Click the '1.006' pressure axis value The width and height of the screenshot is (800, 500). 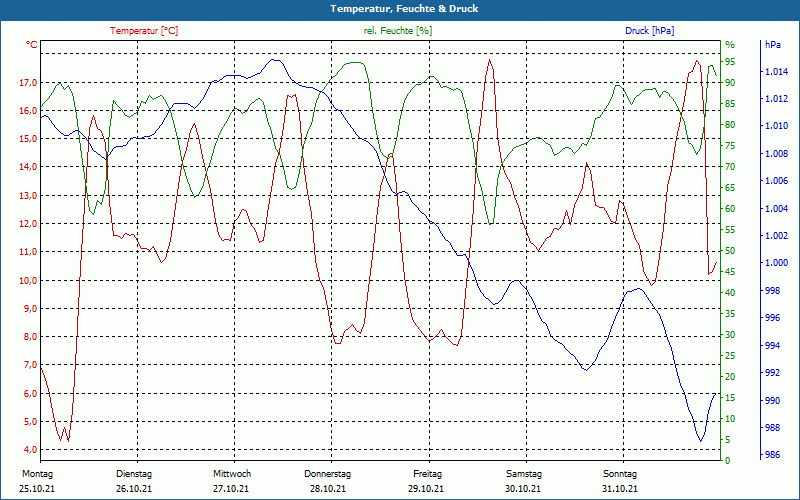pyautogui.click(x=776, y=181)
